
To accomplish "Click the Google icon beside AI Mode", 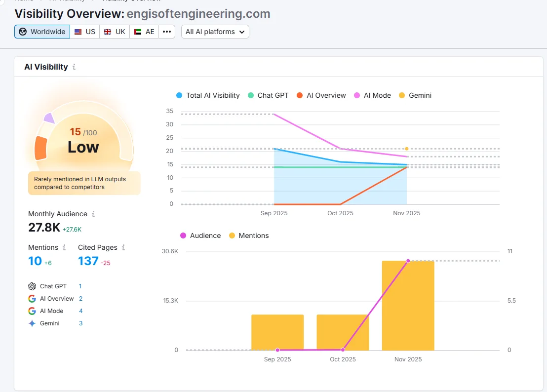I will click(32, 311).
